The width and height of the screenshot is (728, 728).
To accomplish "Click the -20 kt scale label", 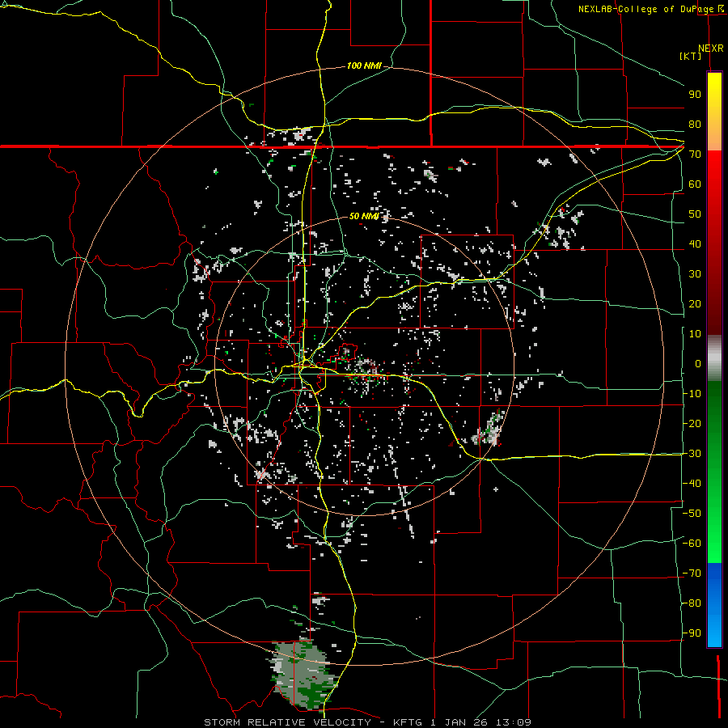I will pos(692,424).
